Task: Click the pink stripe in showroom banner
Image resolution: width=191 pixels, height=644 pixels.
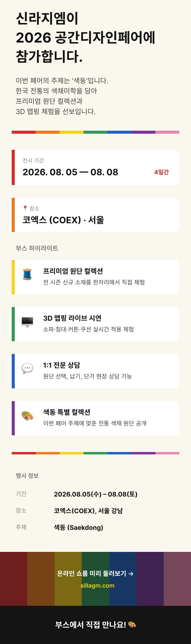Action: [x=177, y=579]
